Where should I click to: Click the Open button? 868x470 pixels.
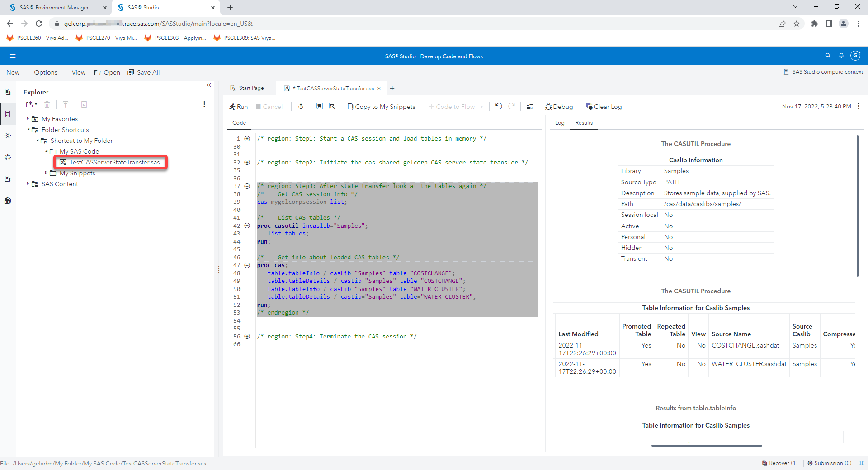click(107, 72)
